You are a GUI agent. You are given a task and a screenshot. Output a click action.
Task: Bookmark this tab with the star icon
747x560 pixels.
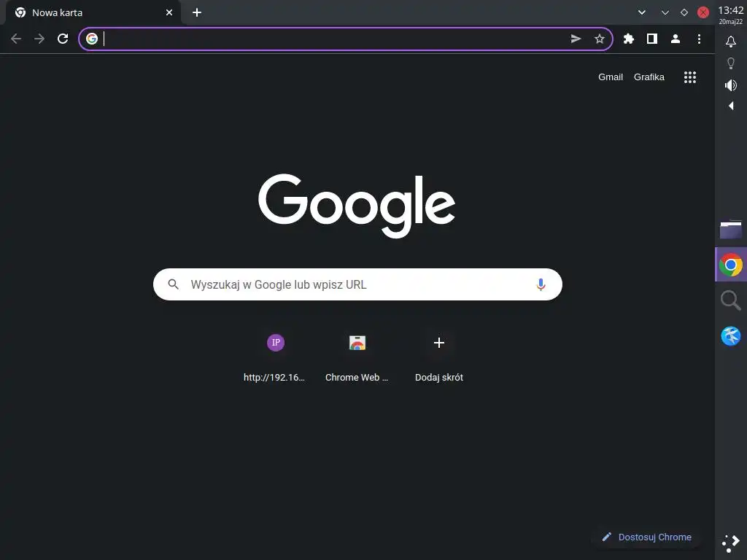click(x=600, y=39)
